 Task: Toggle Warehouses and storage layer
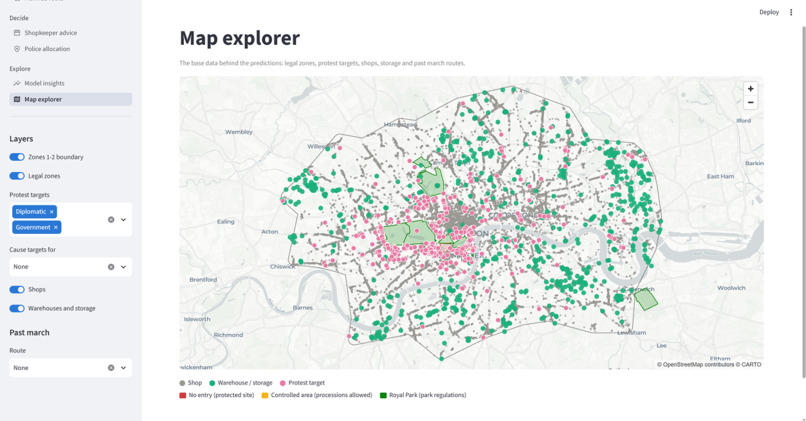click(x=17, y=308)
